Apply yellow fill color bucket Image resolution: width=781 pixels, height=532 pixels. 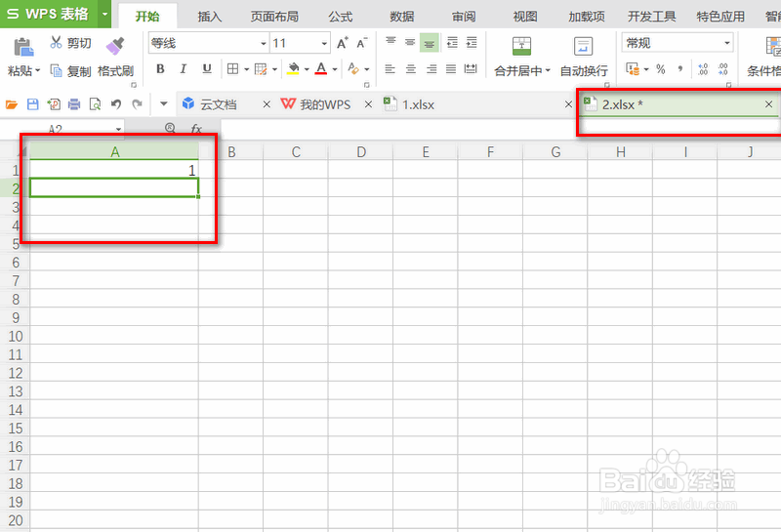(x=293, y=68)
